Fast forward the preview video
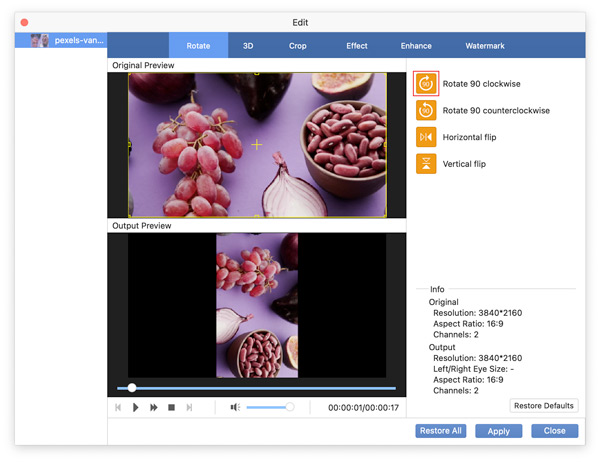The image size is (600, 462). [x=154, y=408]
